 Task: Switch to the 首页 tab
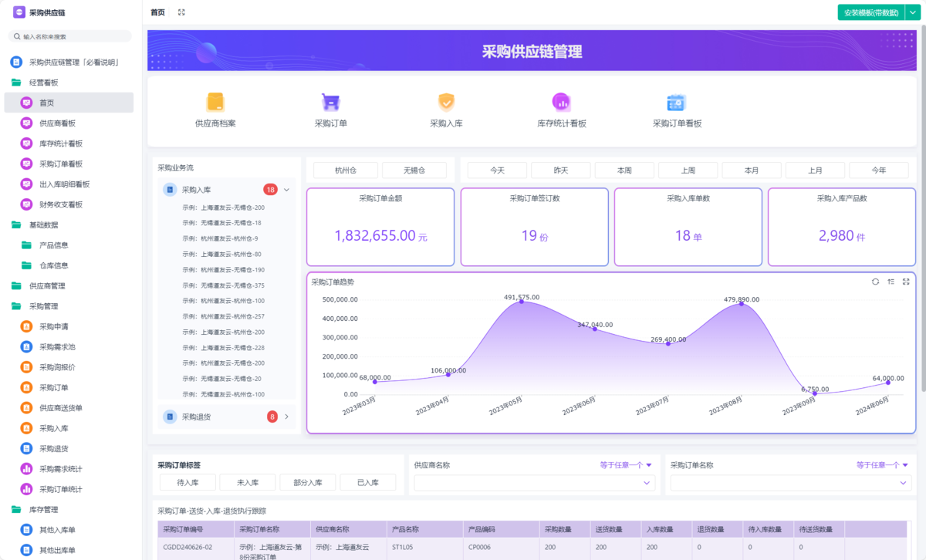pos(157,12)
